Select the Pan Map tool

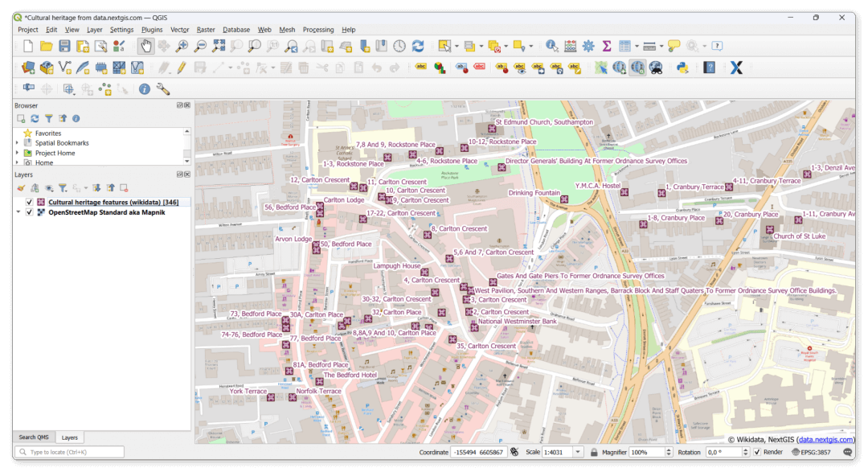147,46
